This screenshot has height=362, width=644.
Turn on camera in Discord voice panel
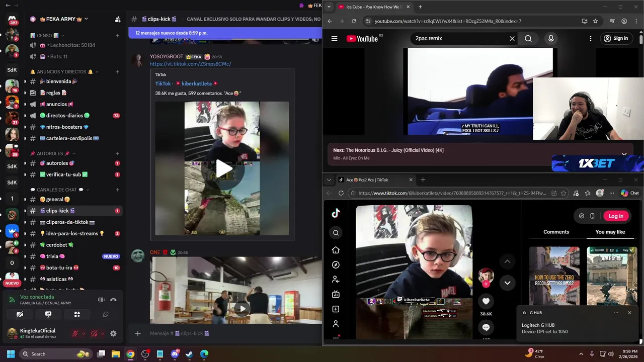[20, 314]
